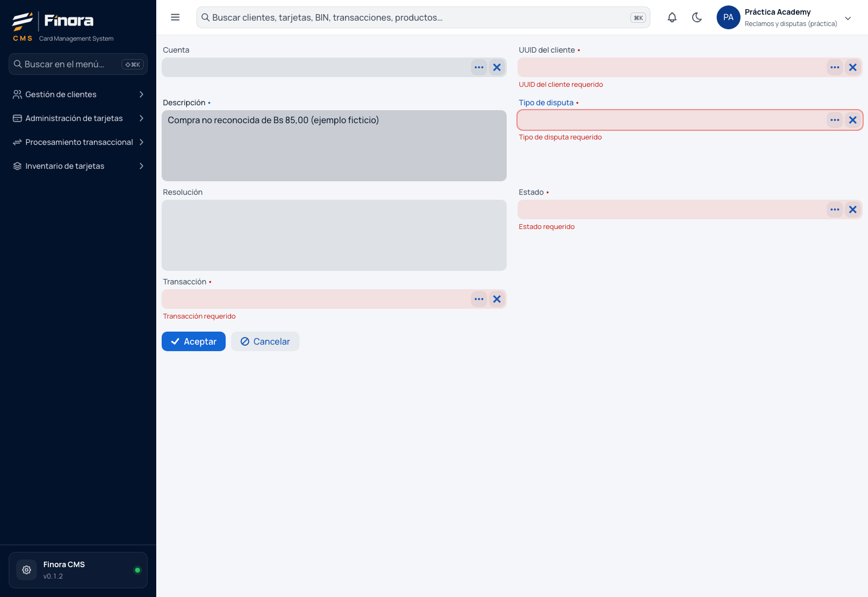Focus the Buscar en el menú field
Image resolution: width=868 pixels, height=597 pixels.
[x=78, y=64]
